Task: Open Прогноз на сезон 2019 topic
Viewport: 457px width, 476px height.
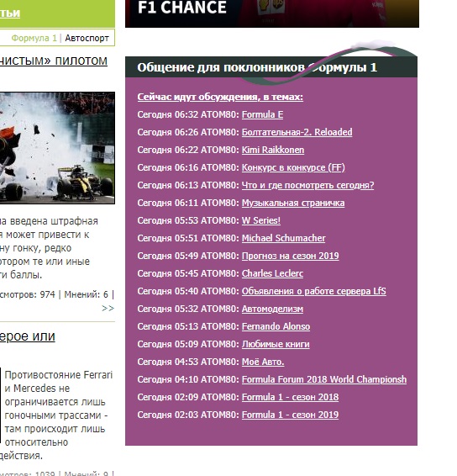Action: click(x=290, y=256)
